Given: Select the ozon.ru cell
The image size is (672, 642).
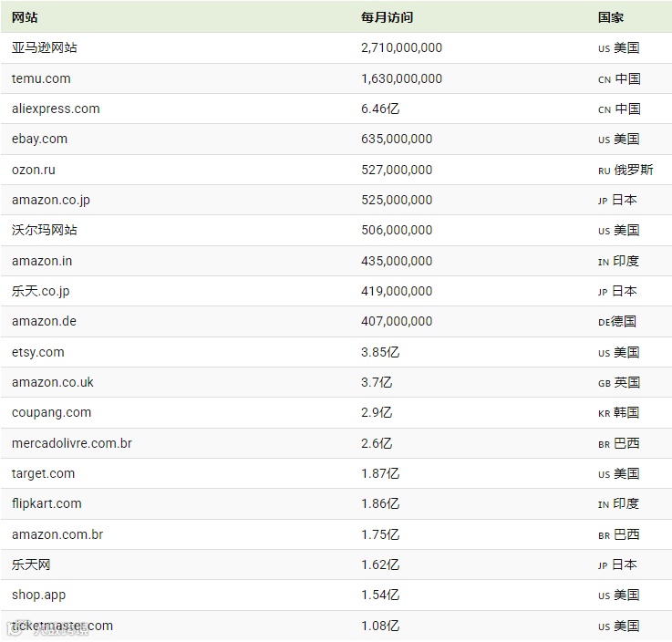Looking at the screenshot, I should [x=34, y=170].
